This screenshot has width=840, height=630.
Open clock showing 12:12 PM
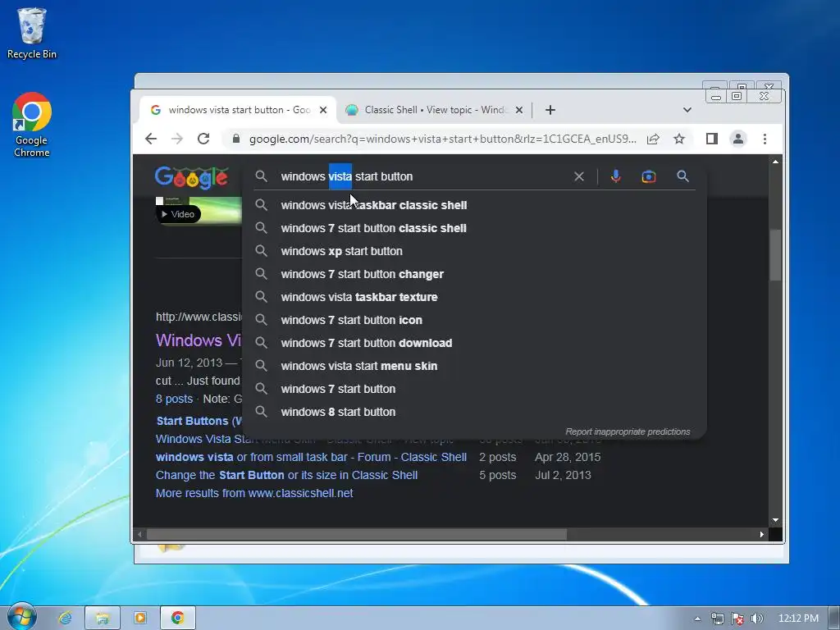click(x=798, y=619)
